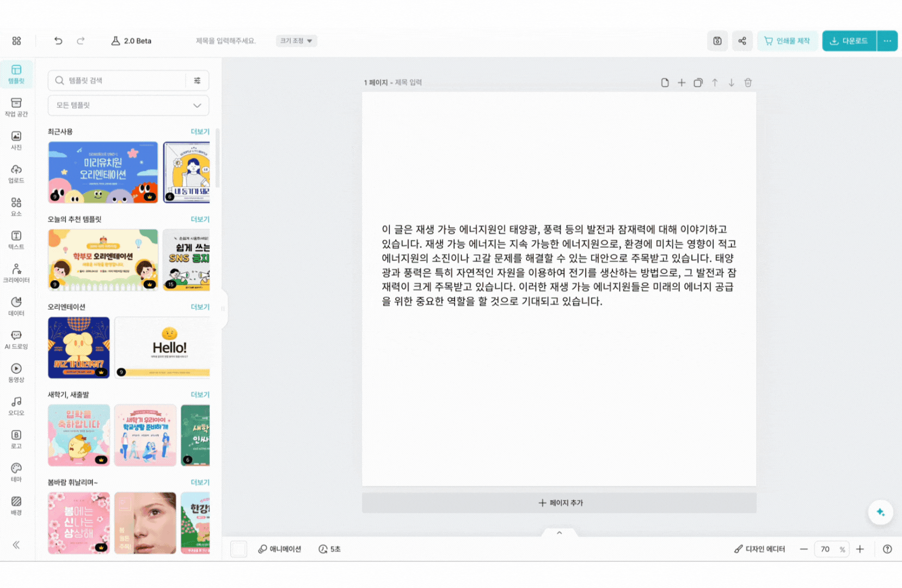Click the 다운로드 download button
This screenshot has width=902, height=588.
click(x=849, y=41)
